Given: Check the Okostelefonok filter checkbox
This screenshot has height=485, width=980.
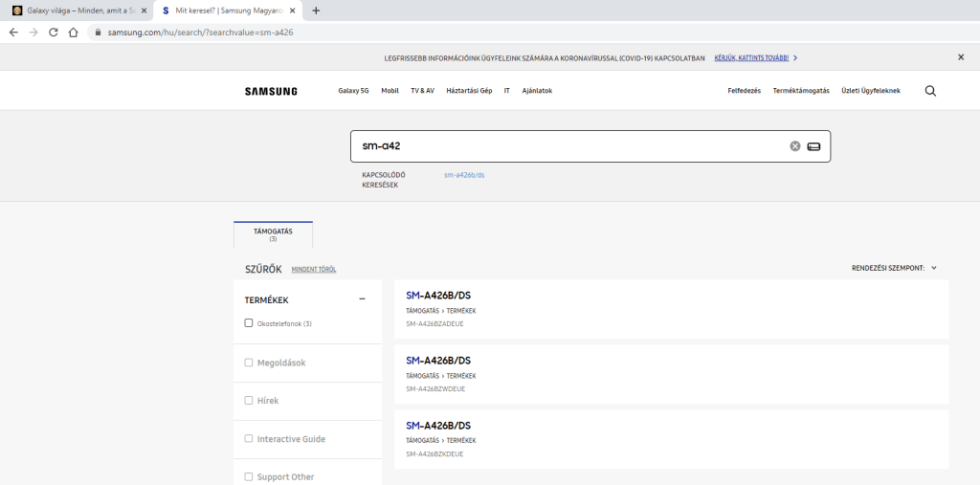Looking at the screenshot, I should 249,323.
